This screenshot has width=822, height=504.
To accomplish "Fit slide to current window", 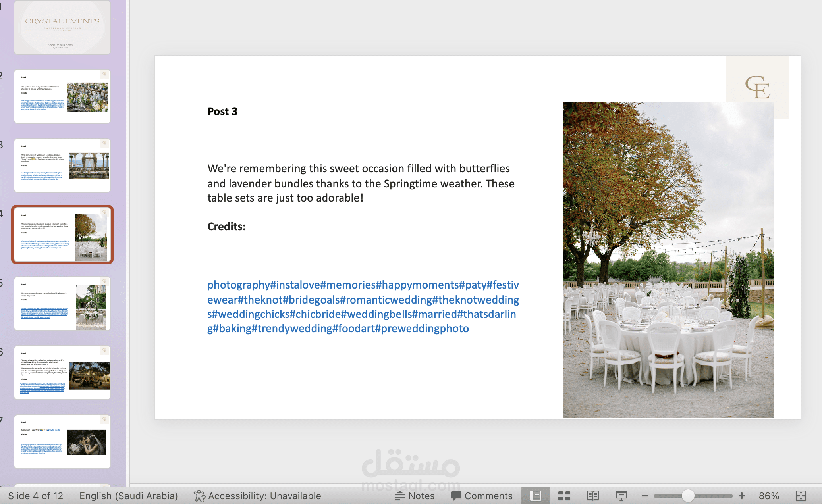I will pyautogui.click(x=801, y=496).
